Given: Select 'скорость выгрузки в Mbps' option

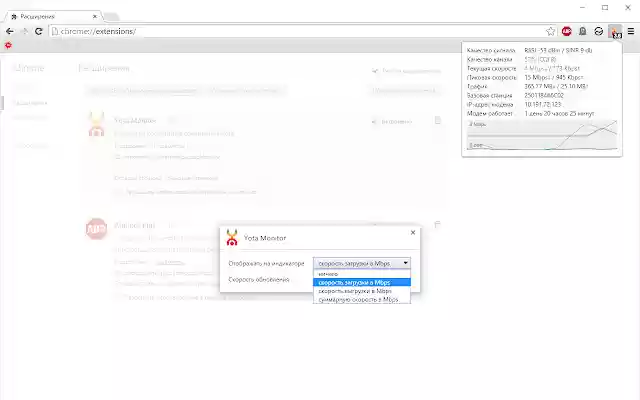Looking at the screenshot, I should (362, 291).
